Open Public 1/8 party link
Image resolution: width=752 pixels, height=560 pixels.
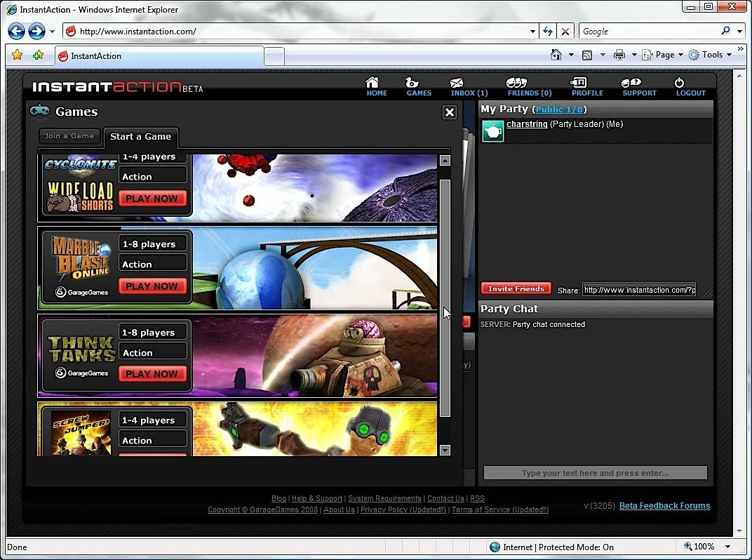coord(559,109)
